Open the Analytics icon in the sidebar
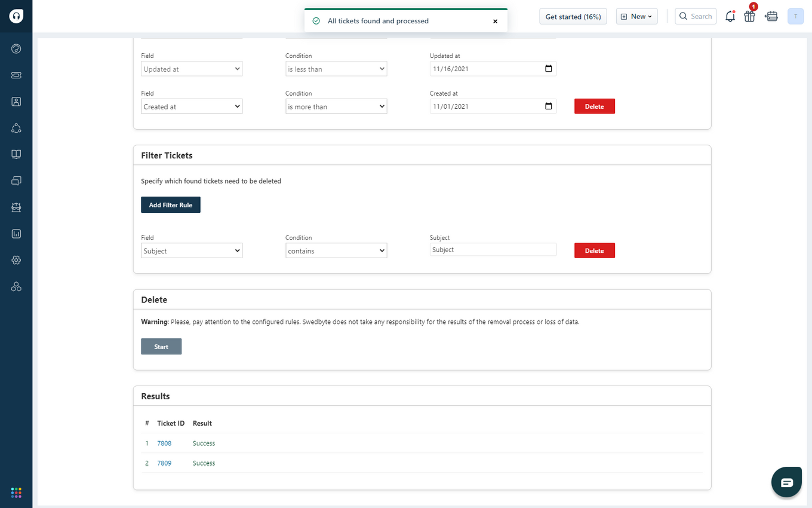The width and height of the screenshot is (812, 508). [x=16, y=234]
